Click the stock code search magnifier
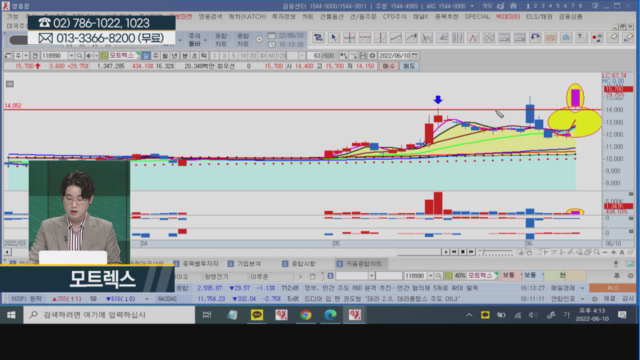Screen dimensions: 640x360 [x=80, y=56]
